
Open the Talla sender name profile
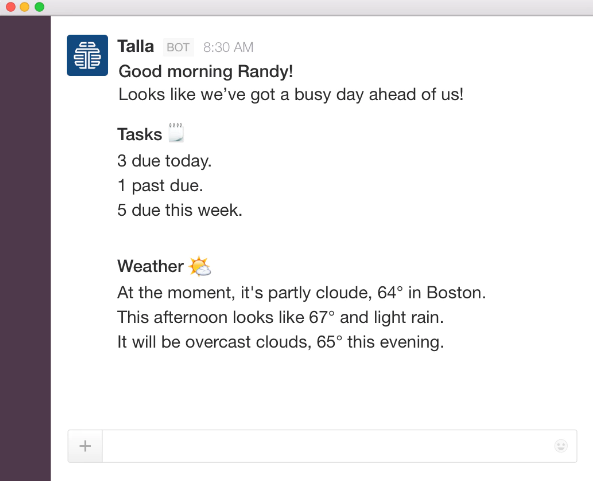pyautogui.click(x=135, y=47)
